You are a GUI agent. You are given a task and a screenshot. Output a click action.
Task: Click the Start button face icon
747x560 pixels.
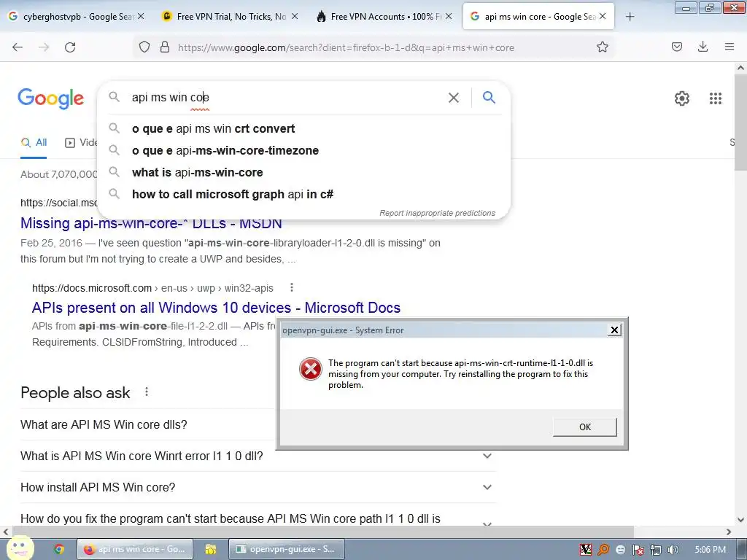(20, 548)
